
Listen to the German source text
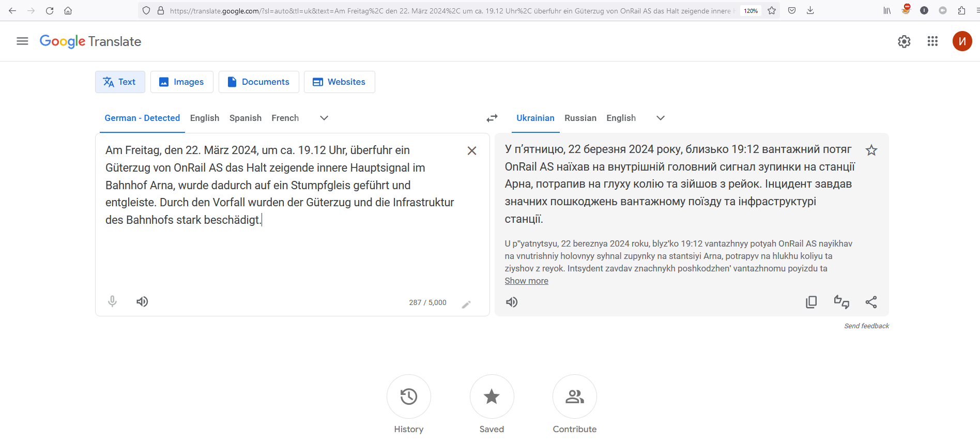[x=142, y=301]
